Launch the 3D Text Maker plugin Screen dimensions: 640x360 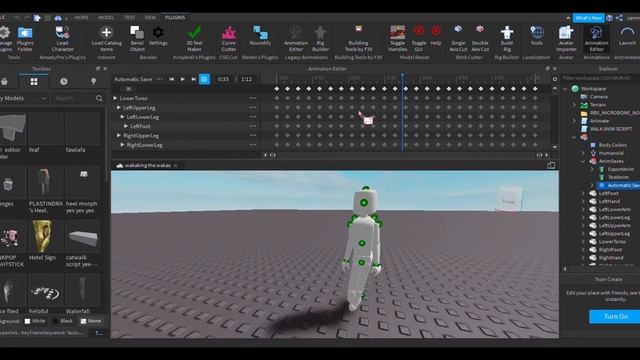point(194,39)
